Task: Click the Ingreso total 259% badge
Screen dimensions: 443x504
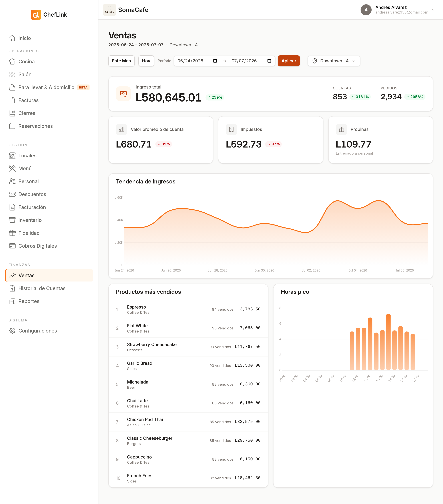Action: [215, 97]
